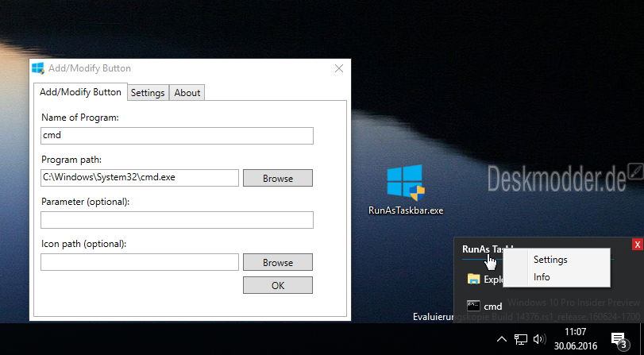Click the Windows logo icon in Add/Modify Button title bar

(38, 68)
